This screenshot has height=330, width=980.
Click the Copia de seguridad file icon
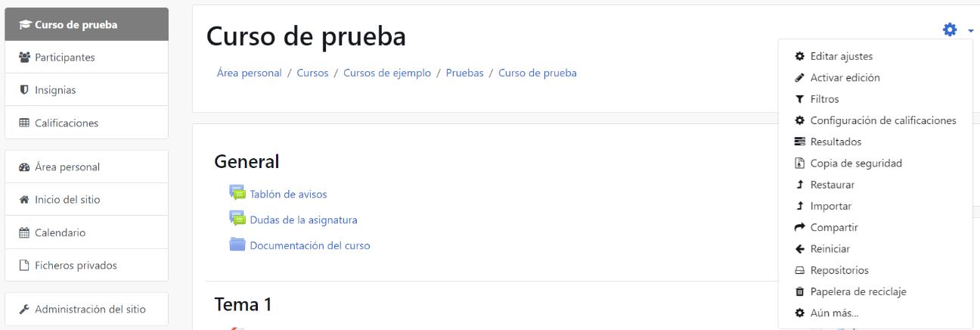pyautogui.click(x=799, y=163)
